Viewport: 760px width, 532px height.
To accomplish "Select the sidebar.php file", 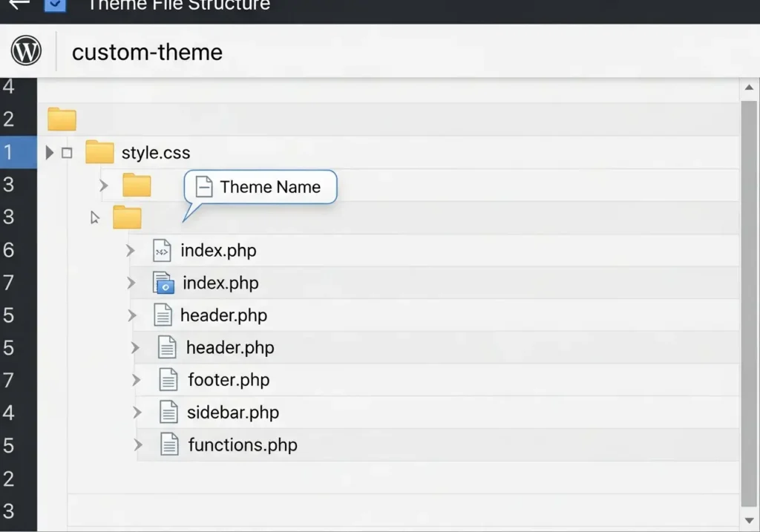I will click(x=232, y=413).
